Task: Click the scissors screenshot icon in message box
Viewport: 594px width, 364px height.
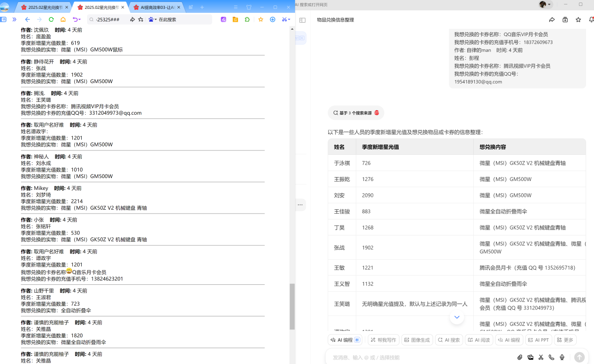Action: pos(541,357)
